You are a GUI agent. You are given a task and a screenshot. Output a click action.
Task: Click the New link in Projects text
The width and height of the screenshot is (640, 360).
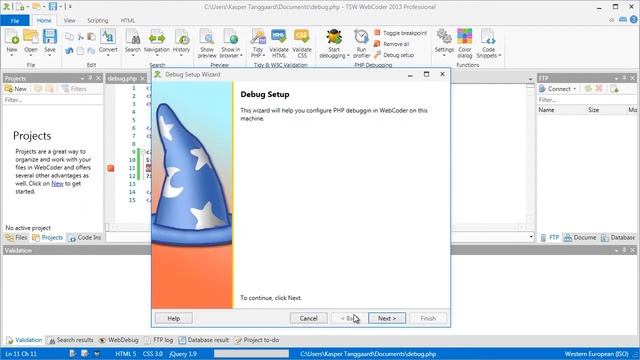coord(57,184)
